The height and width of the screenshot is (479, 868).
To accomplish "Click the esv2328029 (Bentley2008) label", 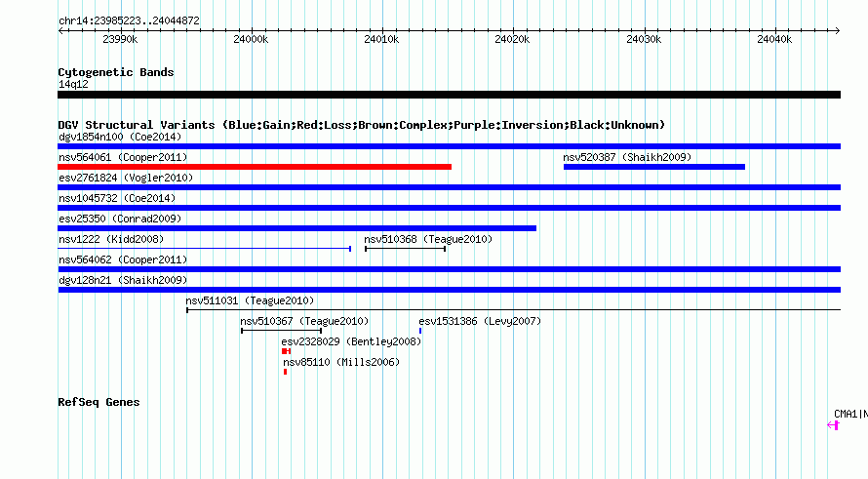I will [351, 341].
